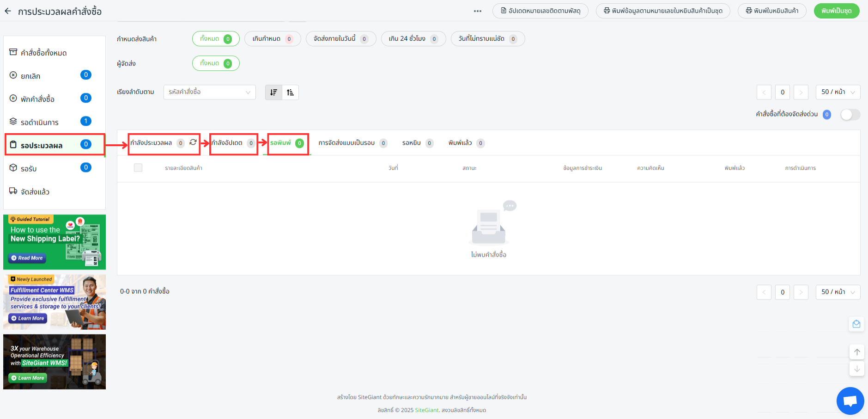Screen dimensions: 868x419
Task: Select the เกินกำหนด ship-by filter
Action: click(x=272, y=39)
